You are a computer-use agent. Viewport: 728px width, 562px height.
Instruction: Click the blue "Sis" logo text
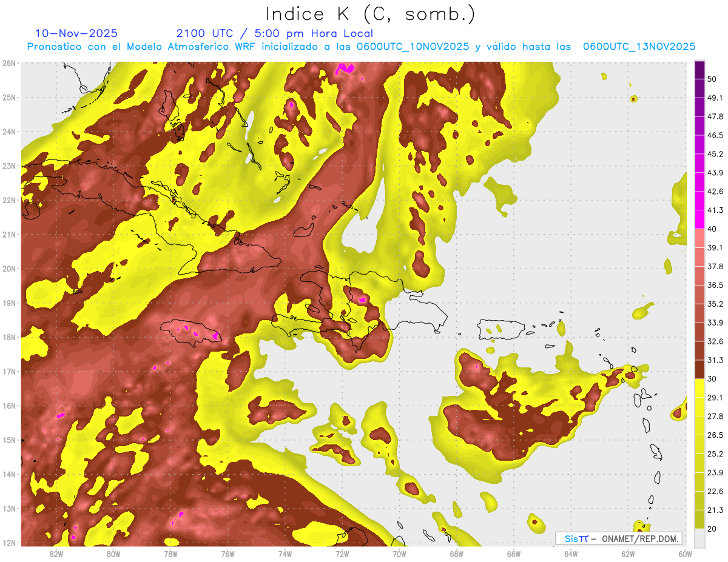pyautogui.click(x=571, y=538)
